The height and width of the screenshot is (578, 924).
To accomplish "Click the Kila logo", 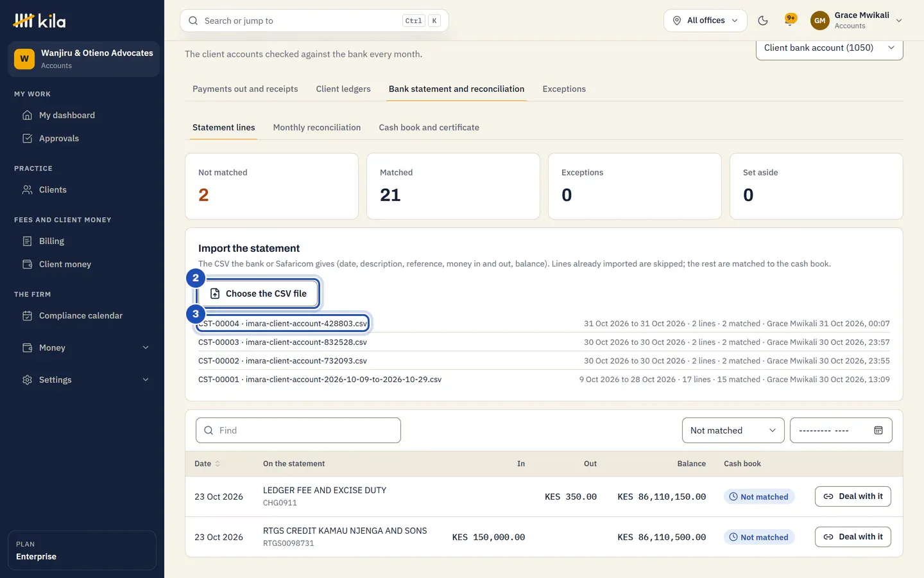I will tap(39, 21).
